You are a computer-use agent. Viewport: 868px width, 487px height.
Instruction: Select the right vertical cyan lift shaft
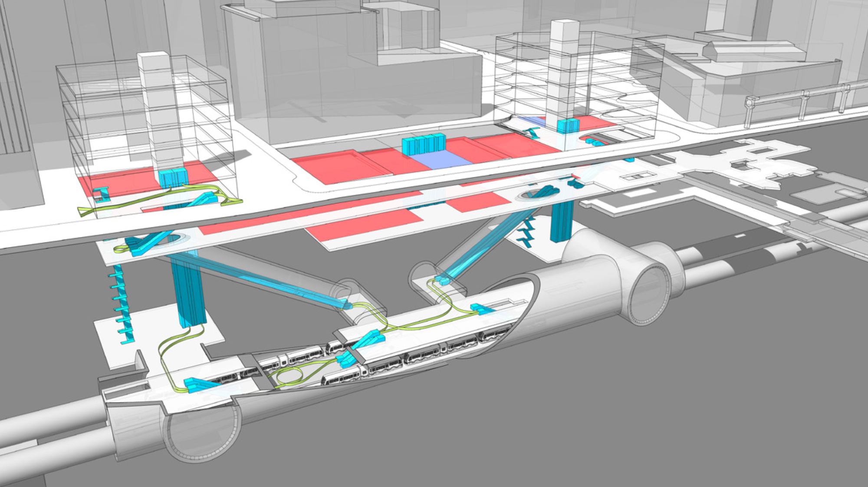561,222
